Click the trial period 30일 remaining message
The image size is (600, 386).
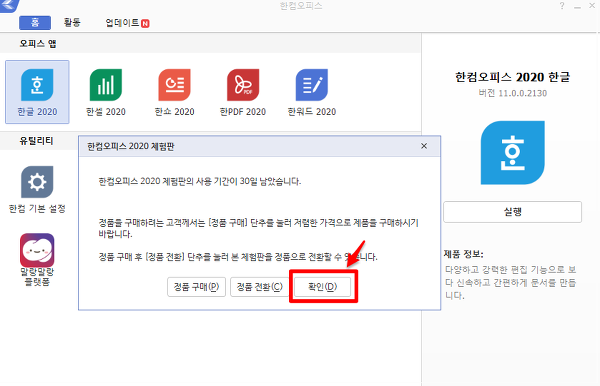pos(200,181)
